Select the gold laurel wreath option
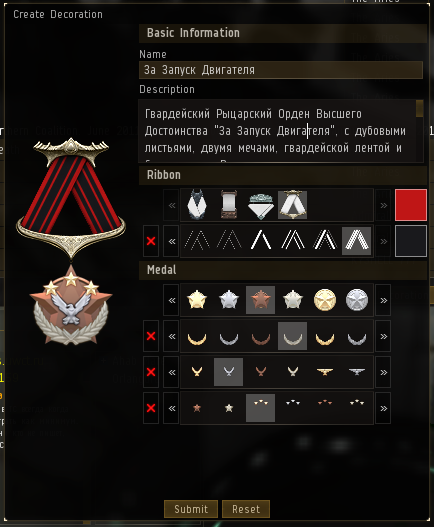Viewport: 434px width, 527px height. click(x=197, y=336)
